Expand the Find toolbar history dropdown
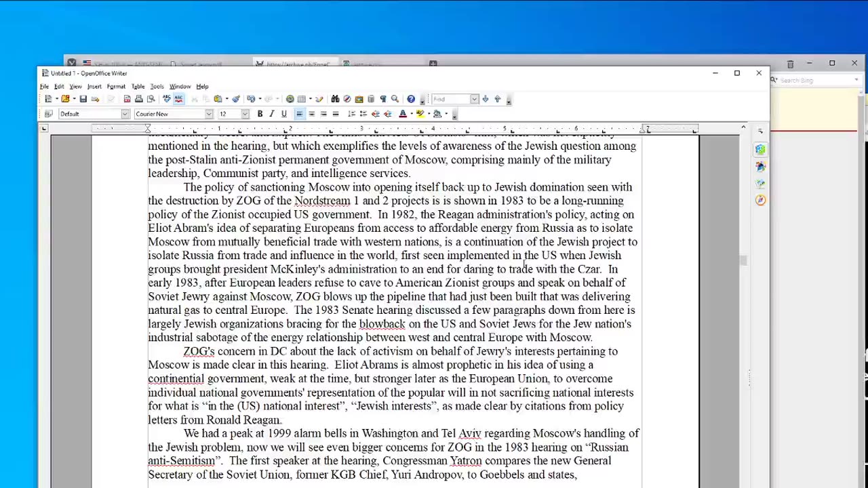868x488 pixels. (474, 99)
